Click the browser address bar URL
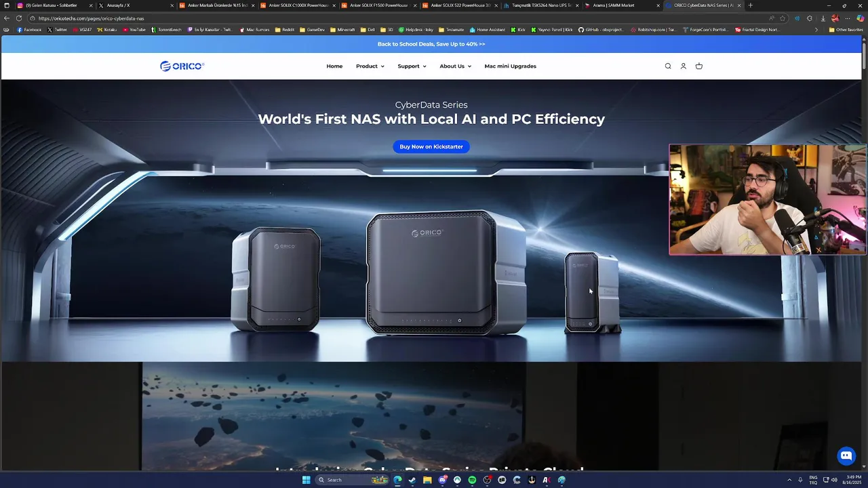Viewport: 868px width, 488px height. pyautogui.click(x=92, y=18)
